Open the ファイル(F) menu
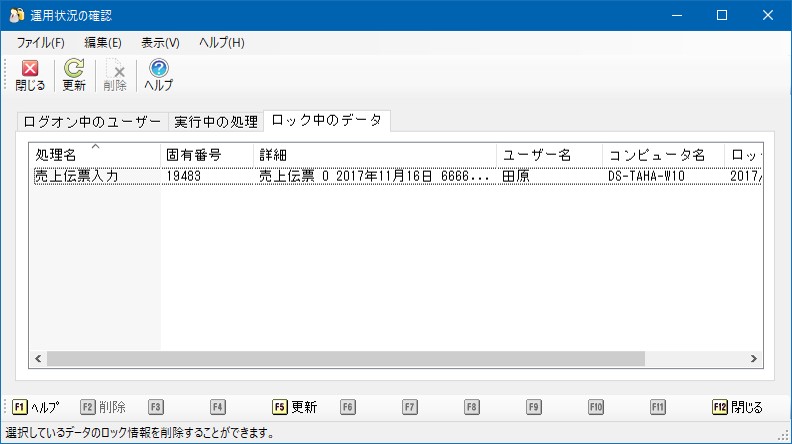Screen dimensions: 792x444 pos(40,43)
